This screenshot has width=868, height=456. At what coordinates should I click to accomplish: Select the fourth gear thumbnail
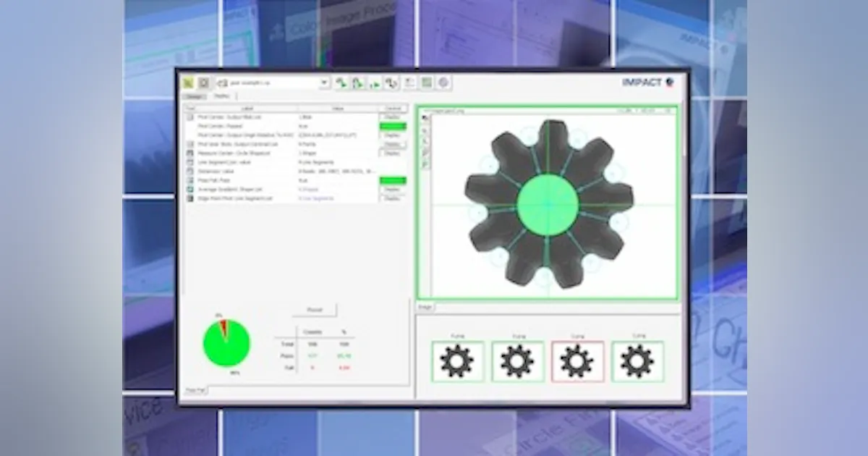click(637, 361)
